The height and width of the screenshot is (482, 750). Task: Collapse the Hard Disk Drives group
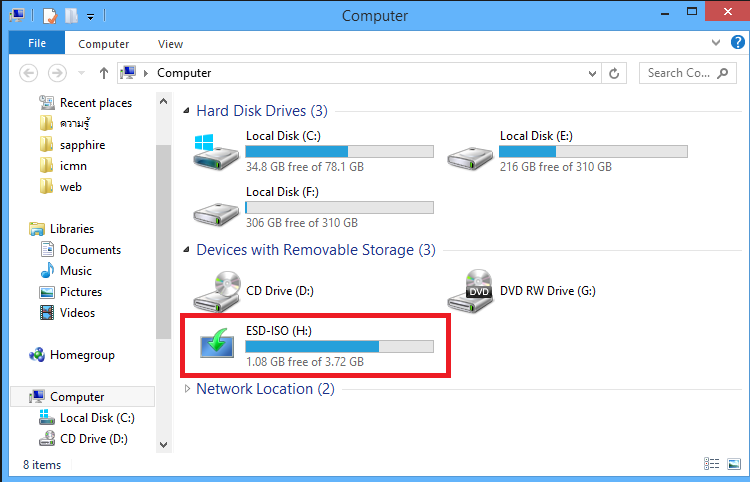coord(187,111)
